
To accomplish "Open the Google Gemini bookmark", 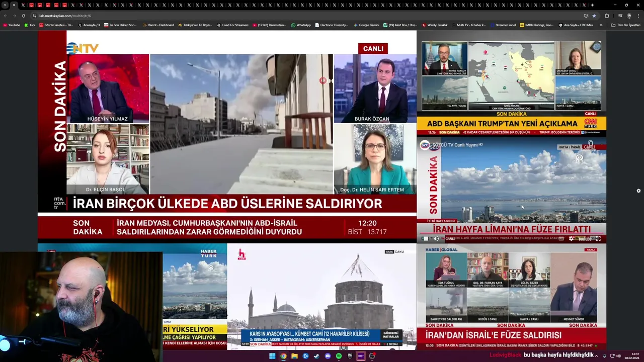I will [x=366, y=25].
